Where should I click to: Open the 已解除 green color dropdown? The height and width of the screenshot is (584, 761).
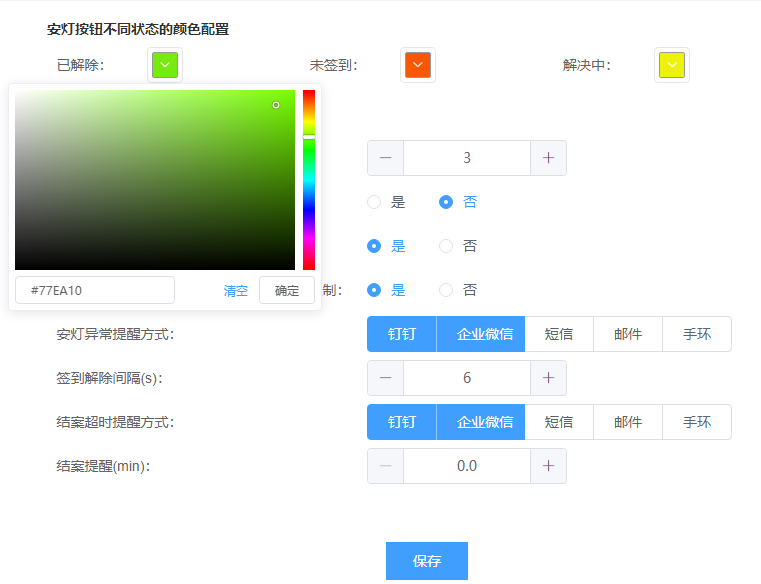pos(165,66)
